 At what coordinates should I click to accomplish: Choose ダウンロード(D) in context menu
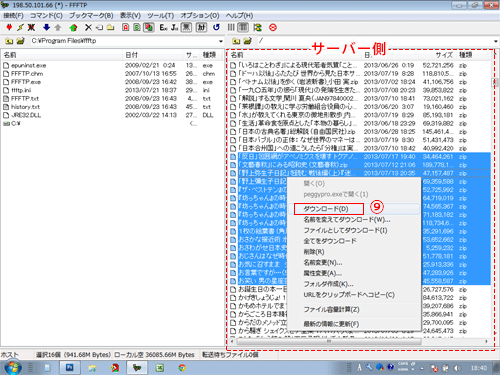tap(353, 209)
